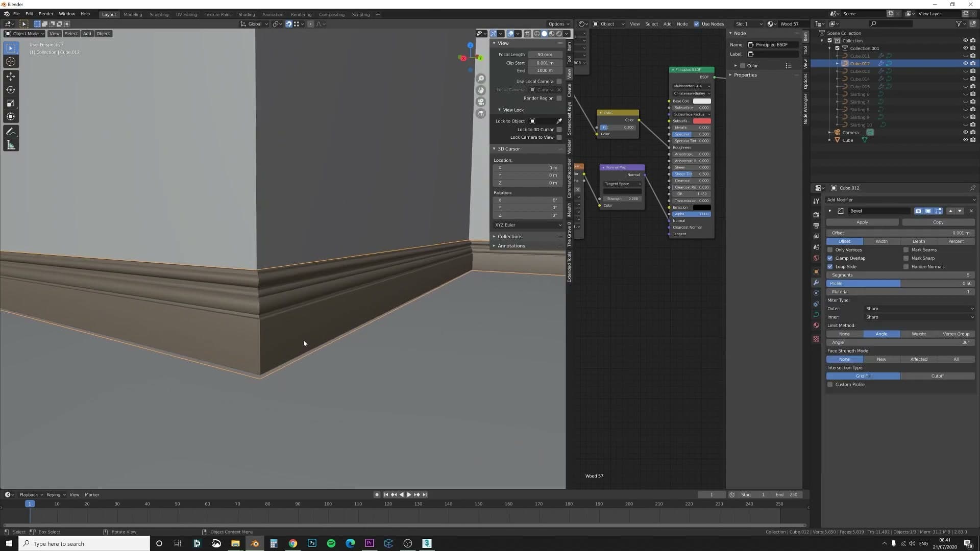Viewport: 980px width, 551px height.
Task: Select the Move tool
Action: [11, 77]
